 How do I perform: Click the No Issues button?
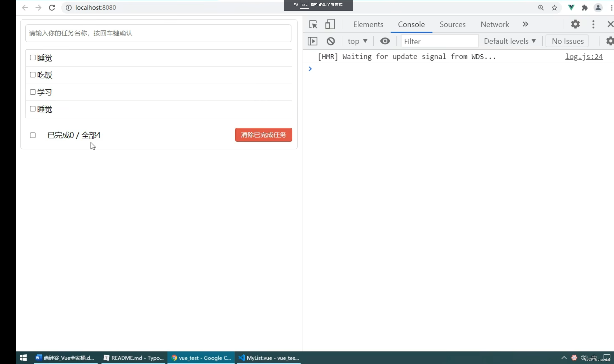(567, 41)
